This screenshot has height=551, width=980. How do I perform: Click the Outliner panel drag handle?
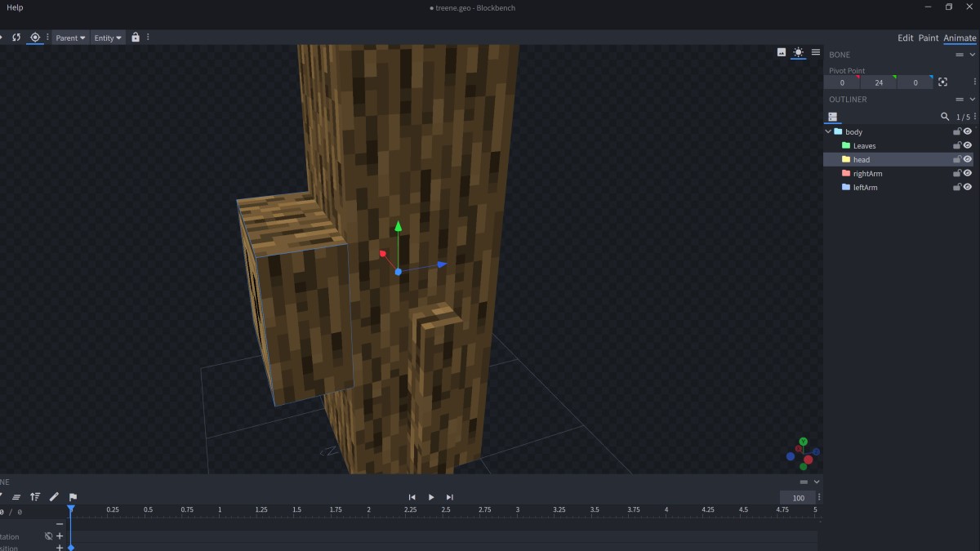click(960, 100)
